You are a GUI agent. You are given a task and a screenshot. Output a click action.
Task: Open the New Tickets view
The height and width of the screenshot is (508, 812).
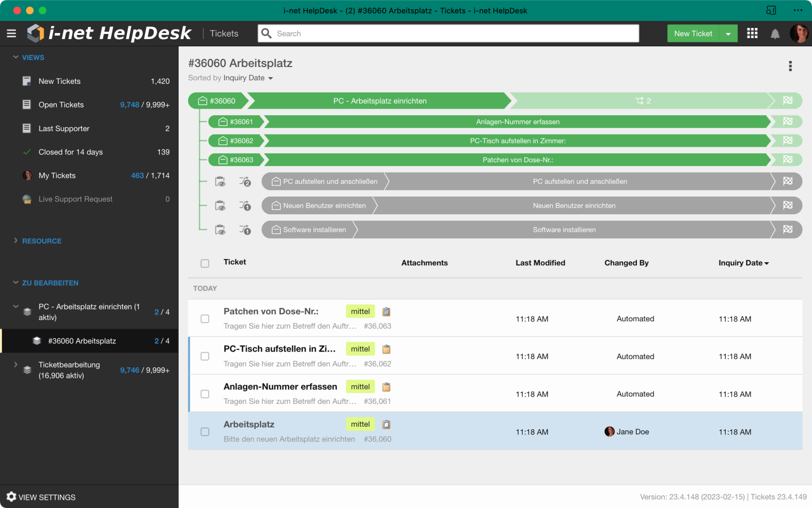(x=59, y=81)
